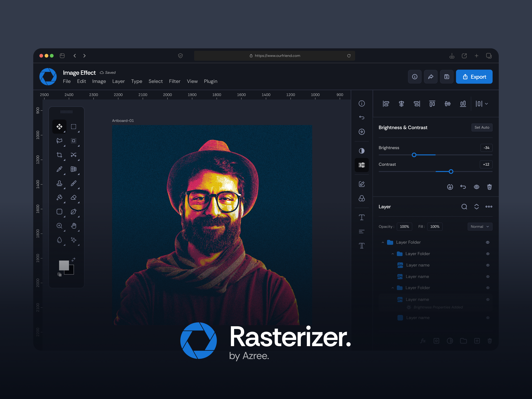532x399 pixels.
Task: Open the Normal blend mode dropdown
Action: pos(480,226)
